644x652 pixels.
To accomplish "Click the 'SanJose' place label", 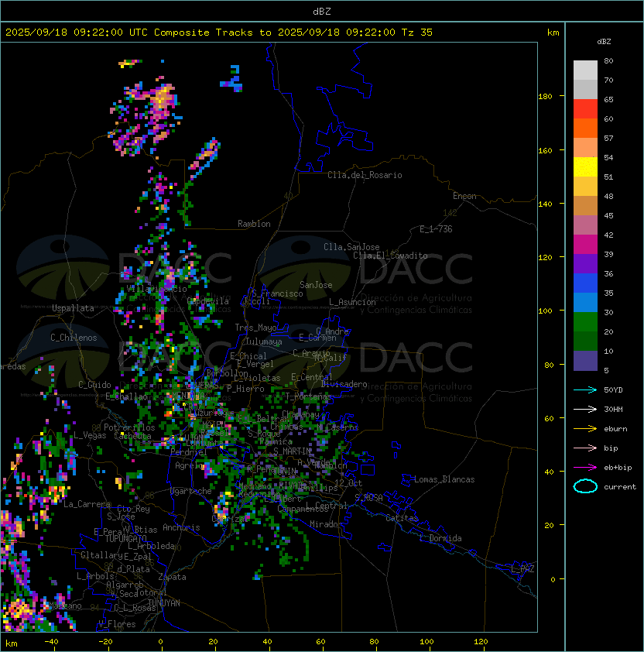I will click(x=316, y=285).
